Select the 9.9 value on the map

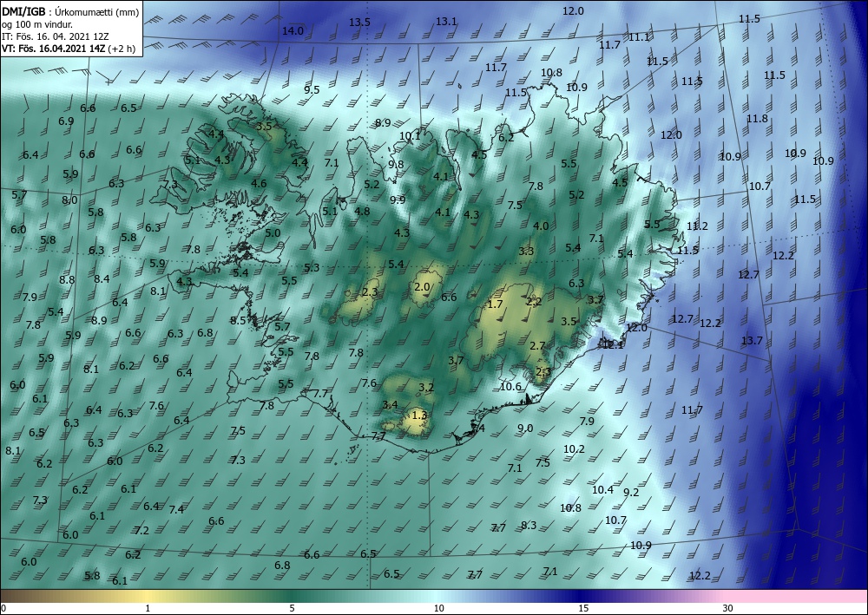(398, 200)
